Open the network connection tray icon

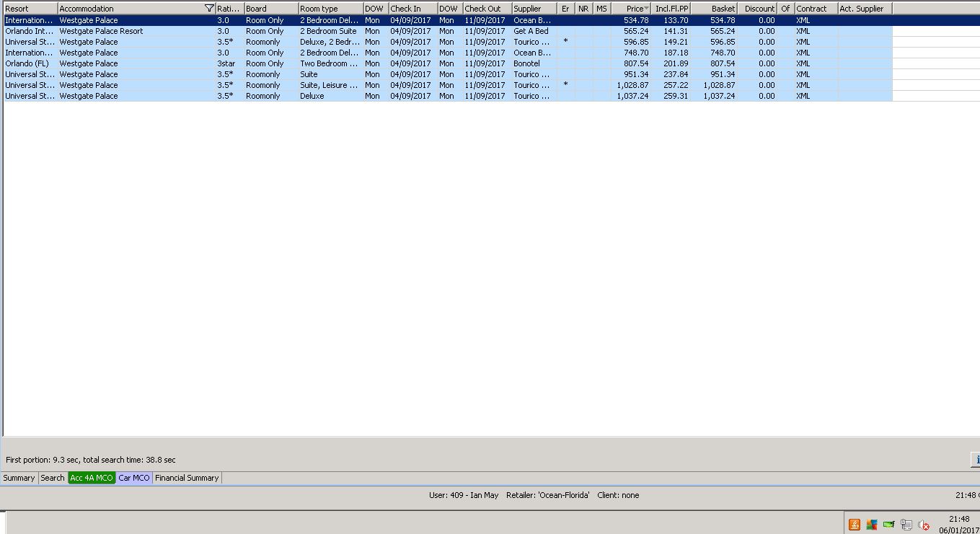point(906,525)
